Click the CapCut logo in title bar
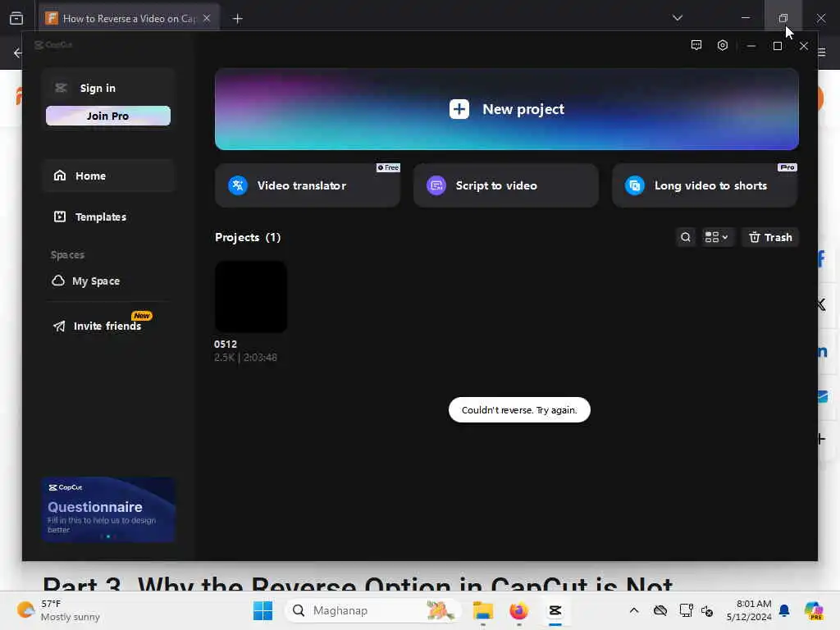 pyautogui.click(x=53, y=44)
